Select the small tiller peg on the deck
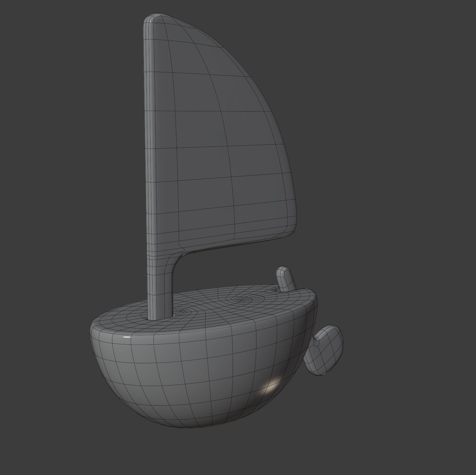 click(286, 279)
